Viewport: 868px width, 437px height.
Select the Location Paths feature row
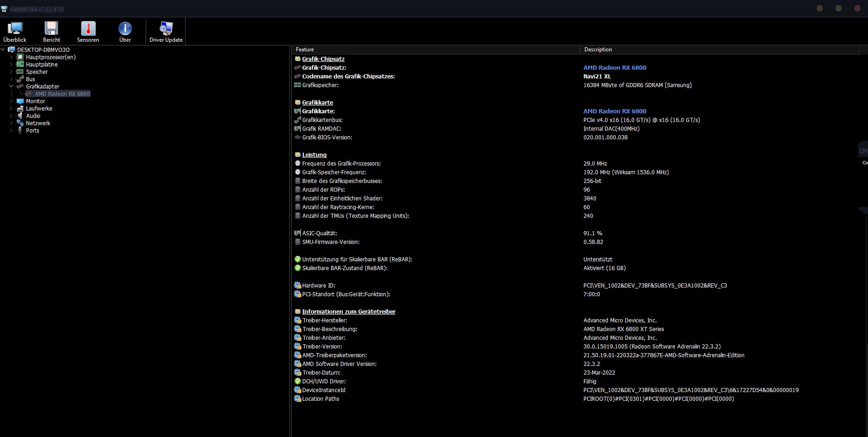(576, 399)
